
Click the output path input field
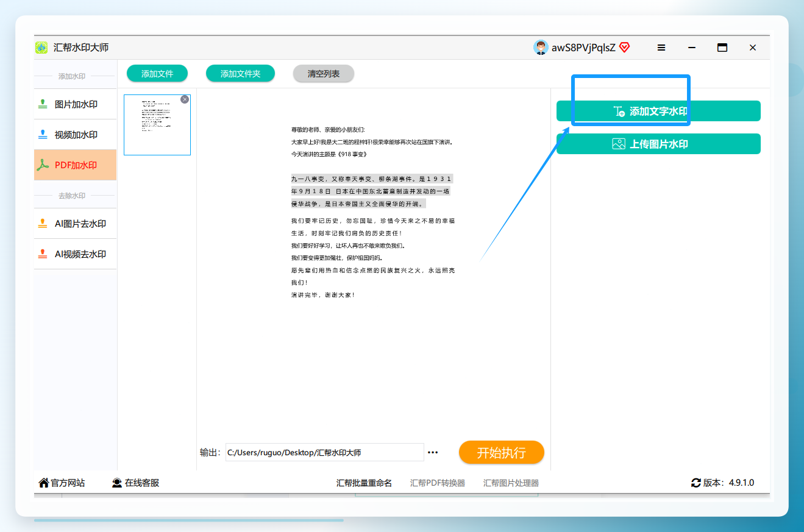(324, 453)
